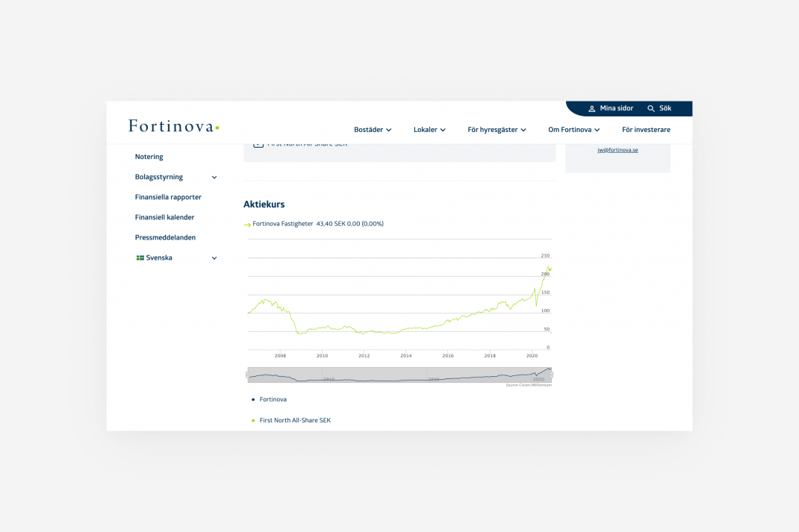Select Notering in the sidebar

coord(149,157)
